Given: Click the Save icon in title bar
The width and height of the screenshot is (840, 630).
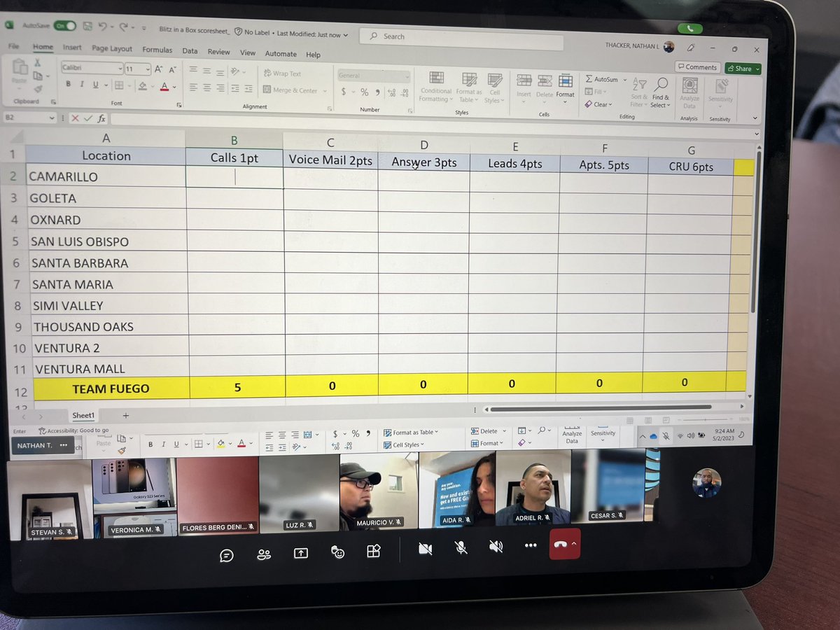Looking at the screenshot, I should coord(87,27).
